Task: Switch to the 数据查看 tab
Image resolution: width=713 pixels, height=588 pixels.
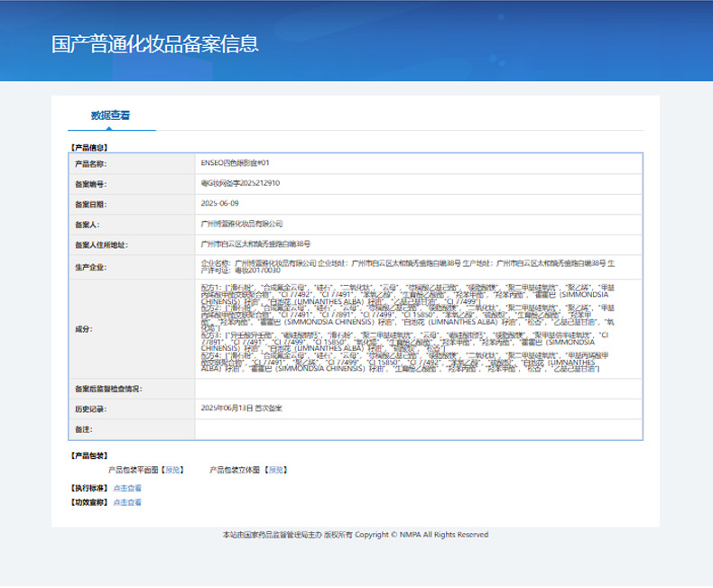Action: pos(110,115)
